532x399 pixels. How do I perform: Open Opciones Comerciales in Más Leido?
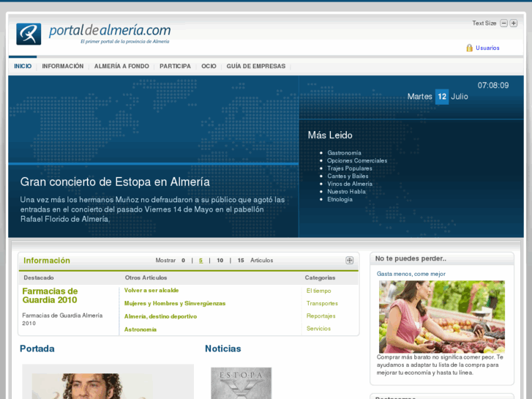[x=357, y=160]
